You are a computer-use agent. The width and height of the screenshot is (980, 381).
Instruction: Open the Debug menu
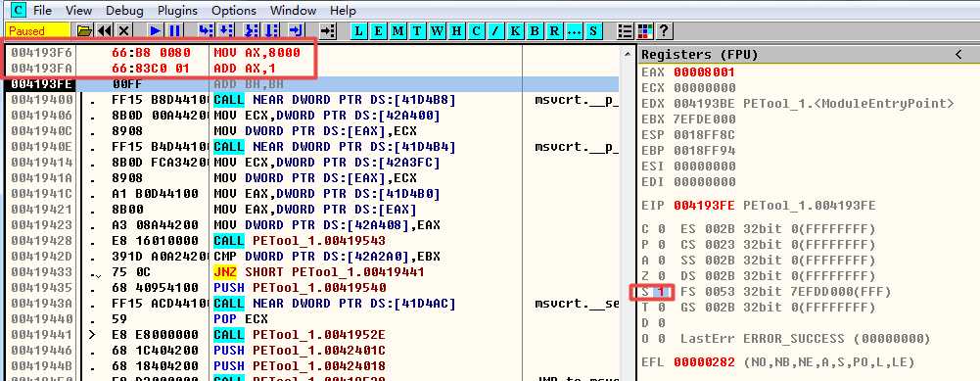(x=124, y=11)
